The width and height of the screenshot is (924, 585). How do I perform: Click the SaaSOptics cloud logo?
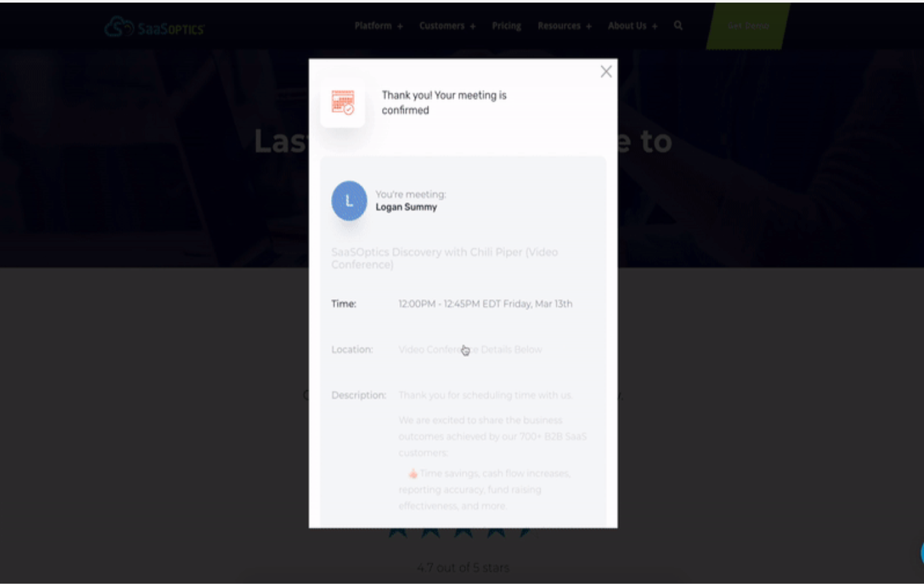[155, 27]
